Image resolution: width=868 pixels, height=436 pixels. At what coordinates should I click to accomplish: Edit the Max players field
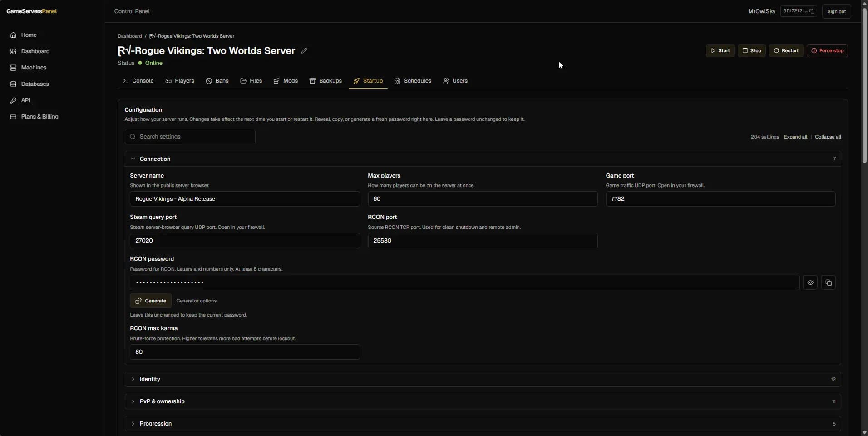point(483,199)
